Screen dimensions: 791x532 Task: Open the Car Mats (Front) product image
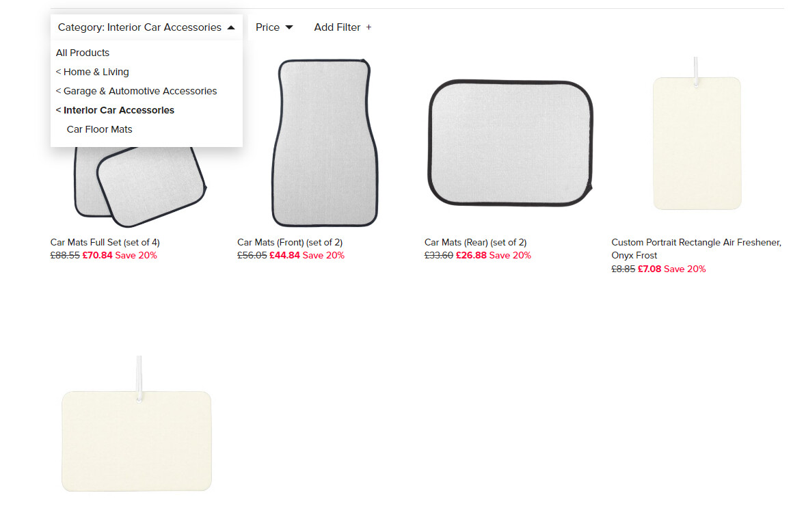[325, 143]
